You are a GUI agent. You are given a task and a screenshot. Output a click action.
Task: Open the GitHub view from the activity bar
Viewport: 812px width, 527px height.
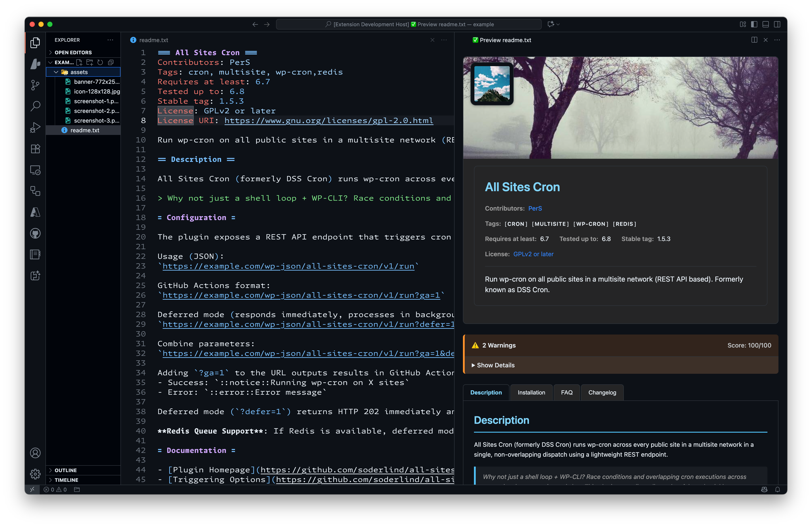(x=35, y=233)
